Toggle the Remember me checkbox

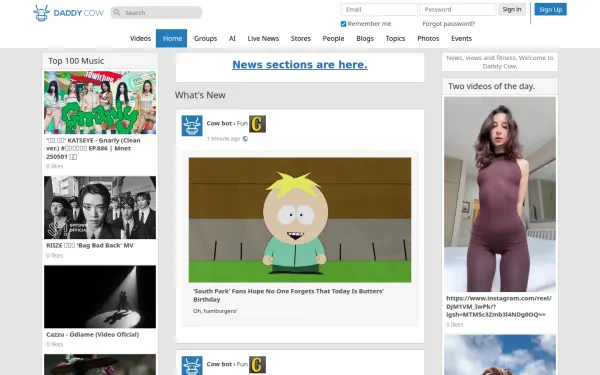[343, 24]
